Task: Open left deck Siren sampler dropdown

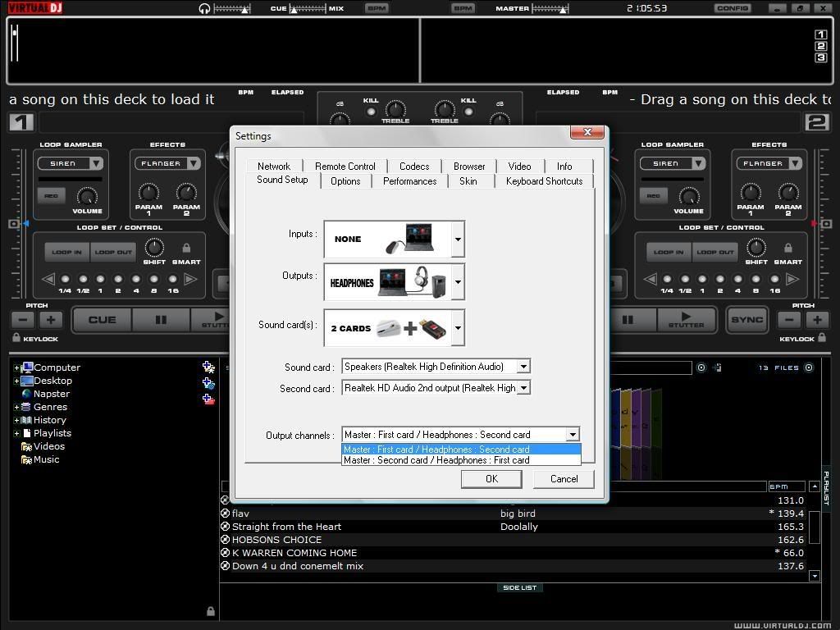Action: coord(97,163)
